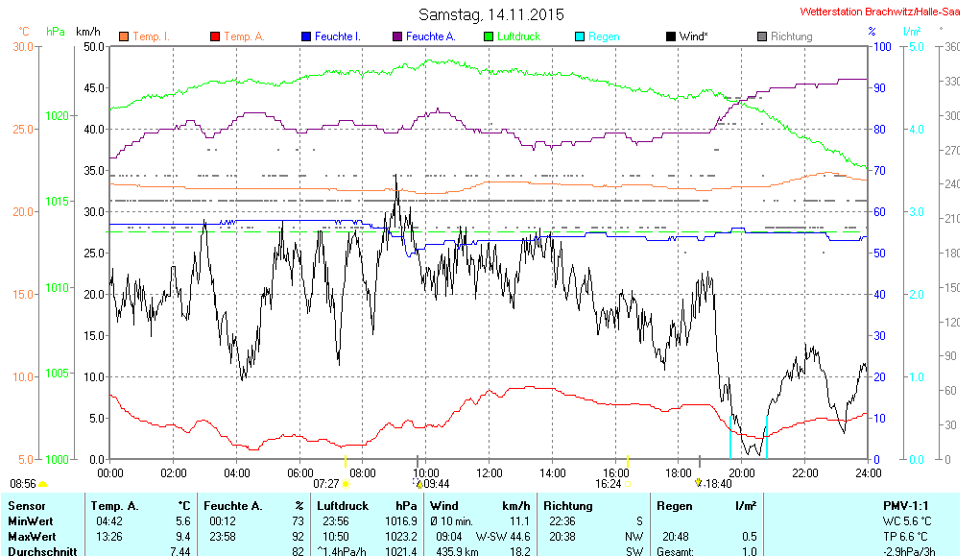
Task: Click the red Temp. A. legend square
Action: (215, 36)
